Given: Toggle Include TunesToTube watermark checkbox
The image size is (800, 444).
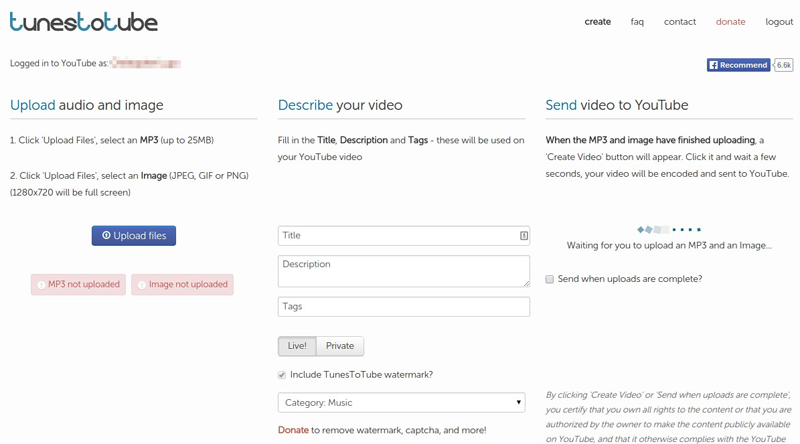Looking at the screenshot, I should pyautogui.click(x=282, y=375).
